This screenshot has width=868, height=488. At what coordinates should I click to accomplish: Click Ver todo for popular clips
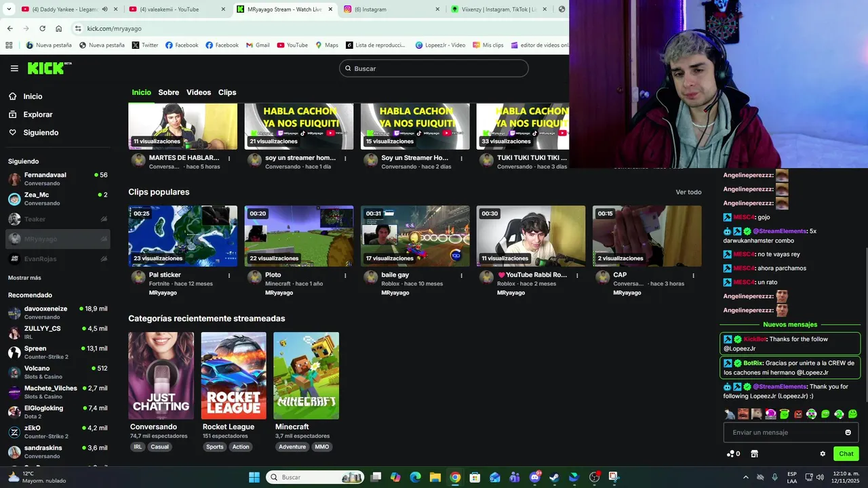pos(688,192)
